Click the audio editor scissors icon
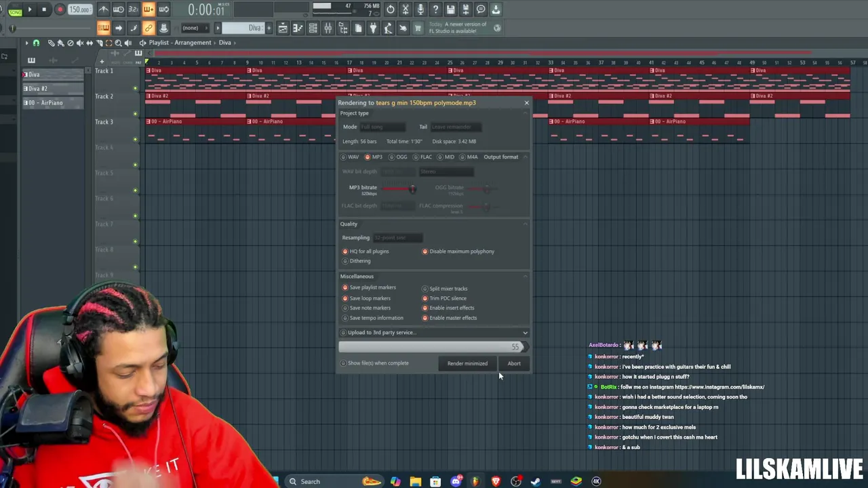The height and width of the screenshot is (488, 868). (x=406, y=9)
